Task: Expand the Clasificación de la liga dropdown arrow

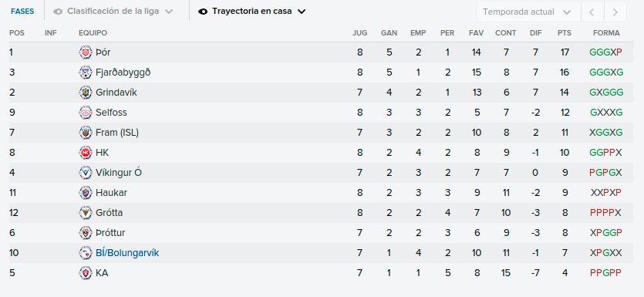Action: (x=169, y=12)
